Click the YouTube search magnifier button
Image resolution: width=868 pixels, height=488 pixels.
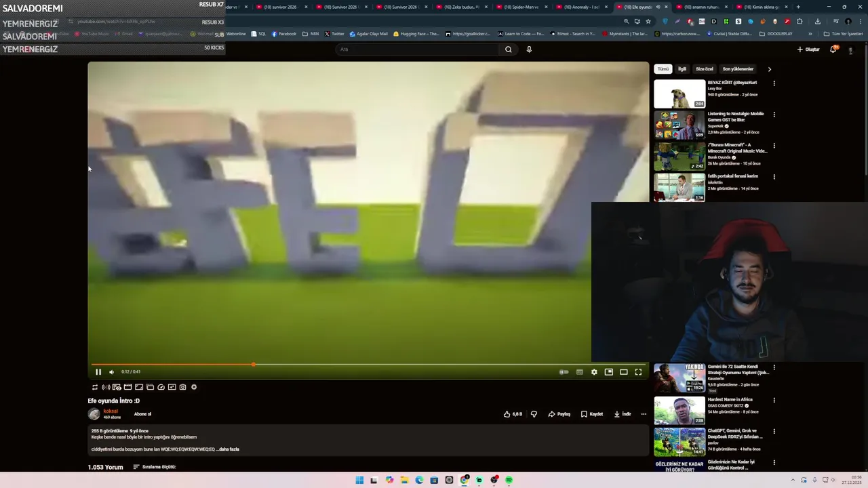[x=508, y=49]
